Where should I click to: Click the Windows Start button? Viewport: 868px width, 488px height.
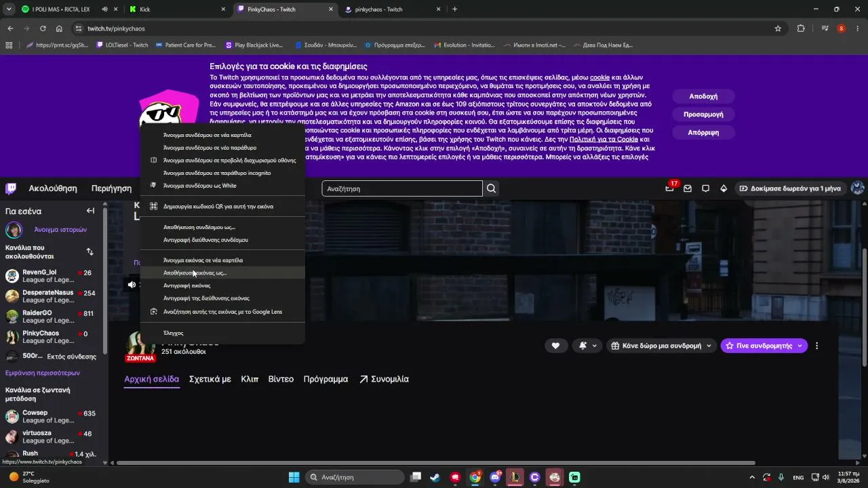(x=294, y=477)
